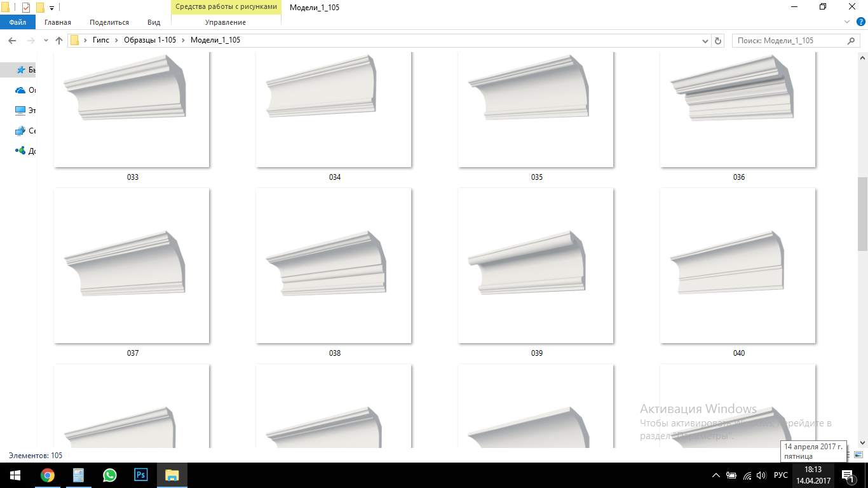Expand the chevron after Гипс breadcrumb

116,40
